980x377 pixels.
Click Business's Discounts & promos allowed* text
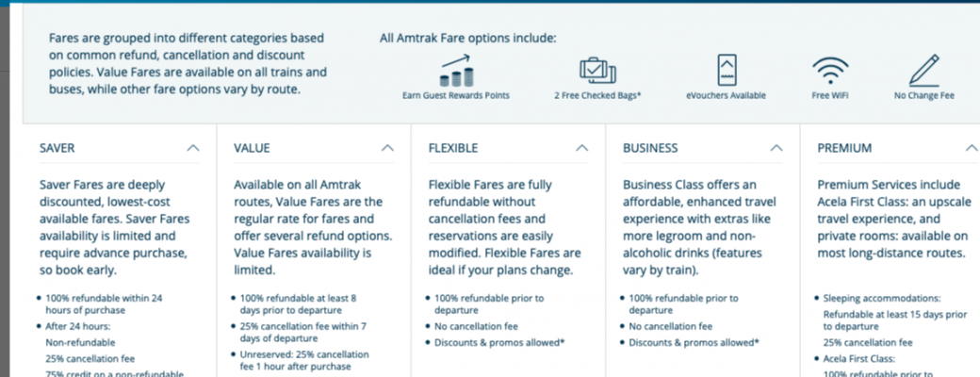coord(694,343)
